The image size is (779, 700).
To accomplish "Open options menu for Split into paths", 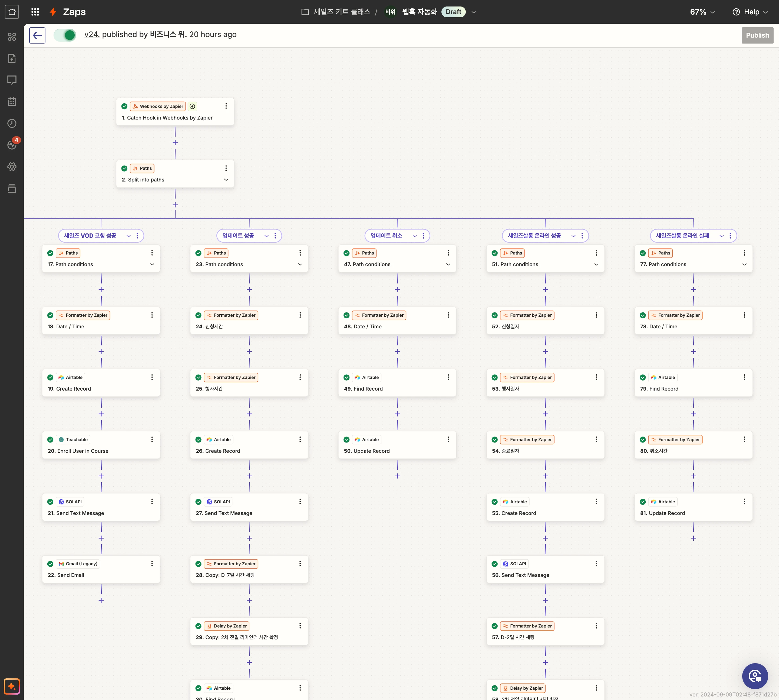I will tap(226, 168).
